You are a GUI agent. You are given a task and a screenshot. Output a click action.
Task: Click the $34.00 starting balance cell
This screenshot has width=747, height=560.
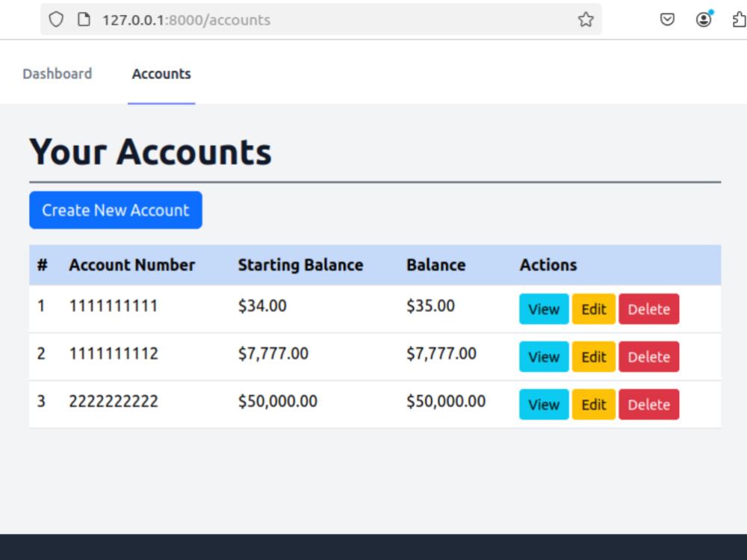coord(262,305)
